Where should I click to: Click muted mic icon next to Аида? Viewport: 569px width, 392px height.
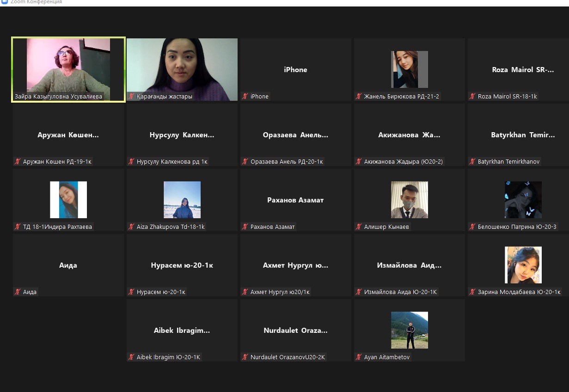pos(18,292)
